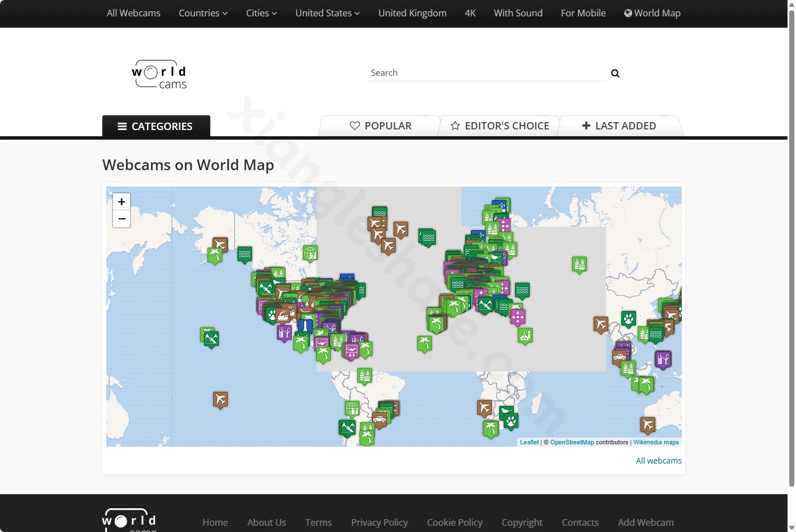Viewport: 796px width, 532px height.
Task: Expand the Countries dropdown
Action: [203, 13]
